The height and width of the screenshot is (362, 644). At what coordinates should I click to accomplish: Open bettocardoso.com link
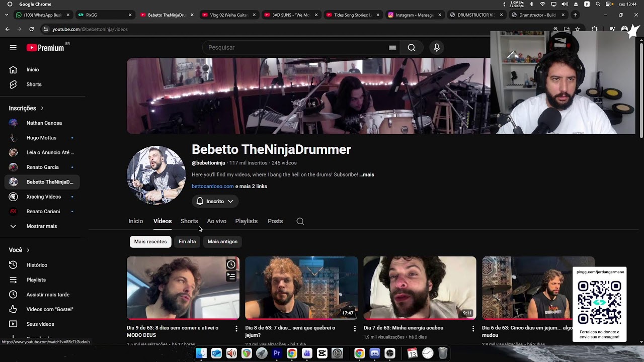[212, 187]
